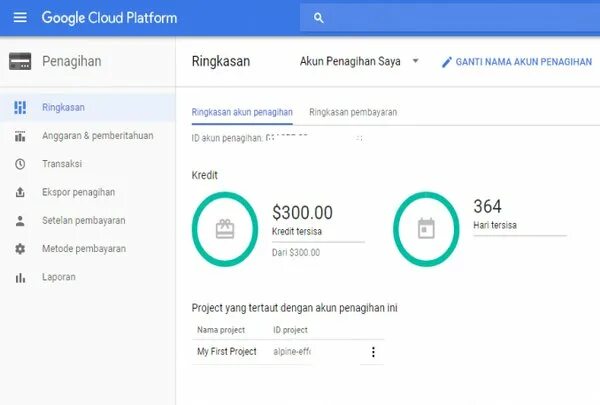The image size is (600, 405).
Task: Open Laporan in the sidebar
Action: 88,278
